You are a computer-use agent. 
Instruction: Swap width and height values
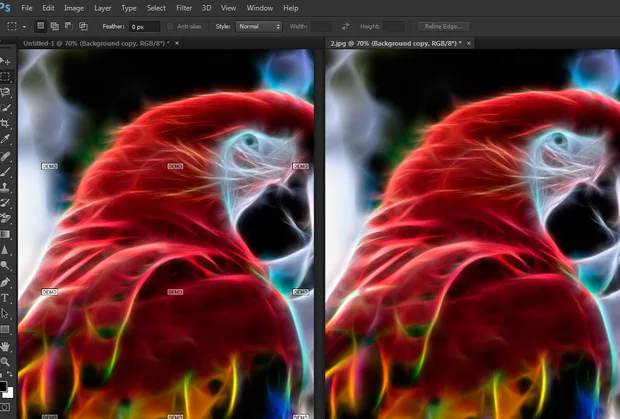(345, 25)
